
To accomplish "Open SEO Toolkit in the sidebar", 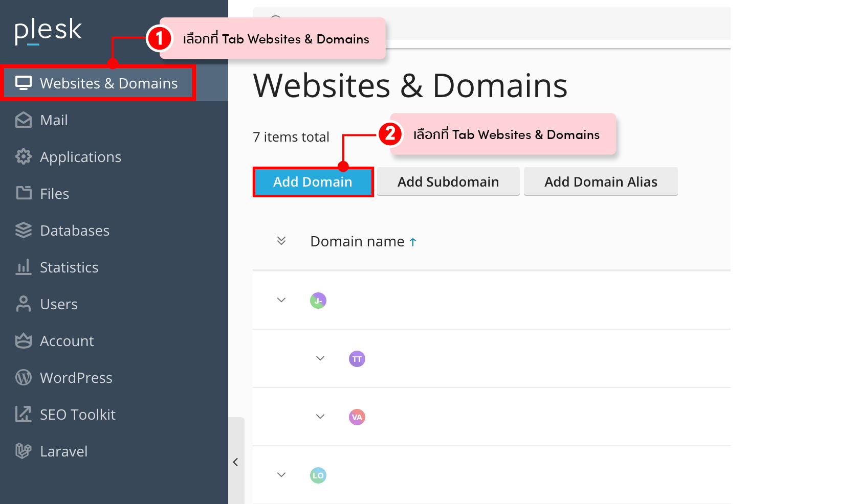I will click(x=114, y=414).
